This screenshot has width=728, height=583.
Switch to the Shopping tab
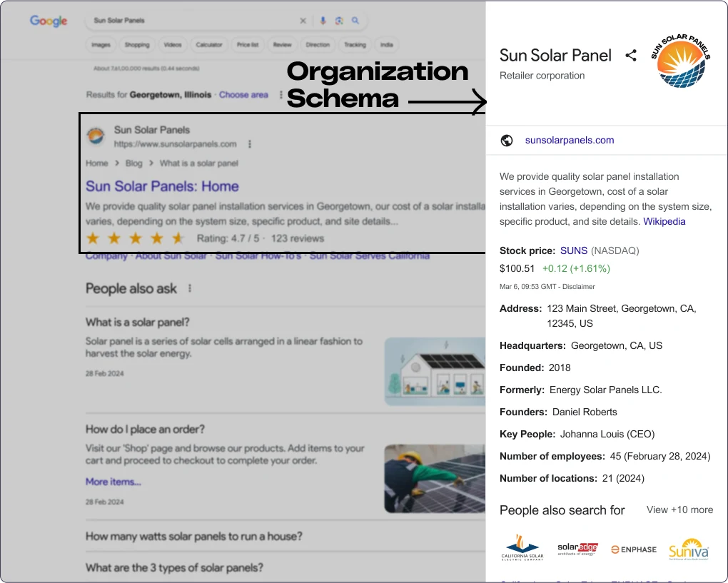pyautogui.click(x=137, y=44)
